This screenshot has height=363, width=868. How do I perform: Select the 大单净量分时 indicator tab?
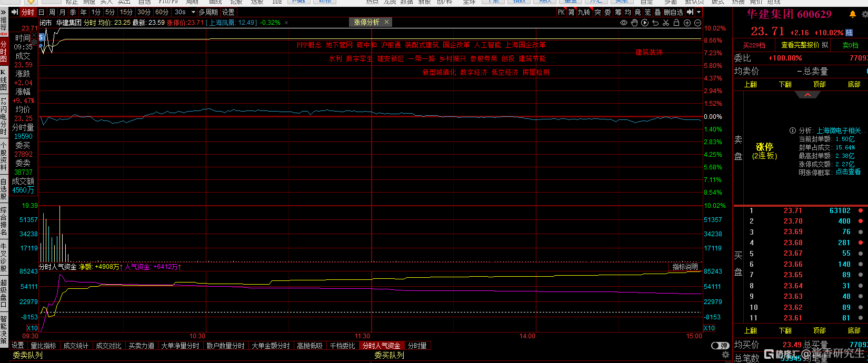[x=180, y=346]
